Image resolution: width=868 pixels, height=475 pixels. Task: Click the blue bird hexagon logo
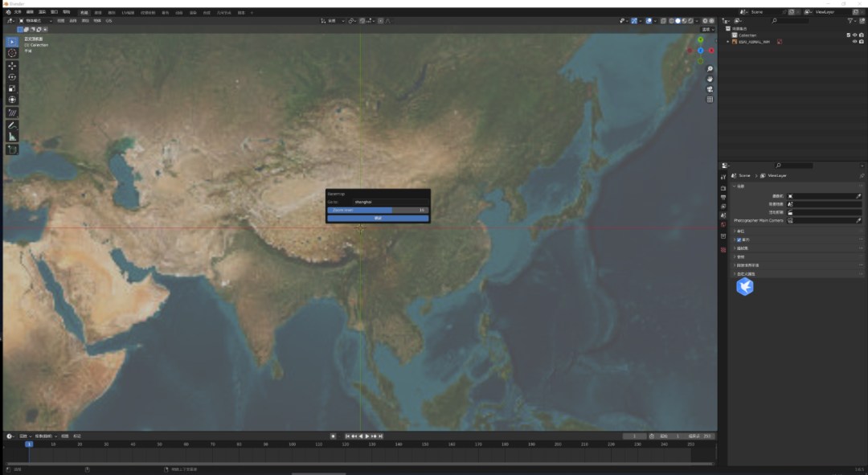tap(744, 287)
